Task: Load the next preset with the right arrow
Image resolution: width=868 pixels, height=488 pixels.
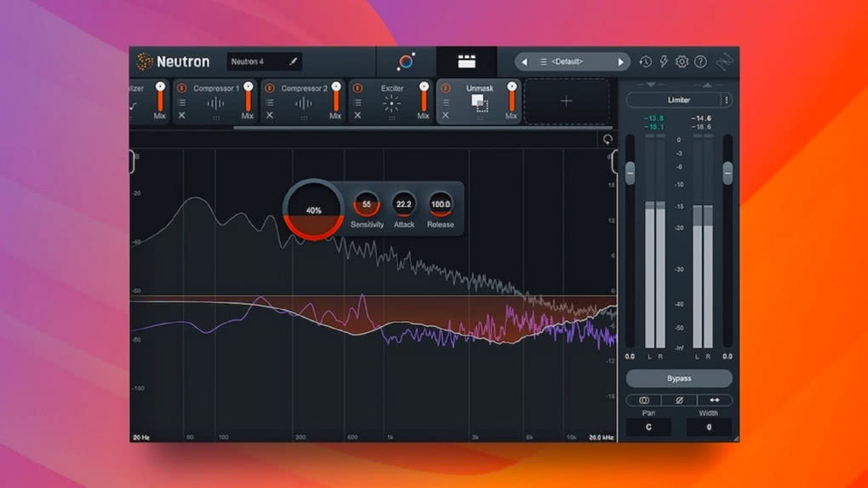Action: click(x=620, y=62)
